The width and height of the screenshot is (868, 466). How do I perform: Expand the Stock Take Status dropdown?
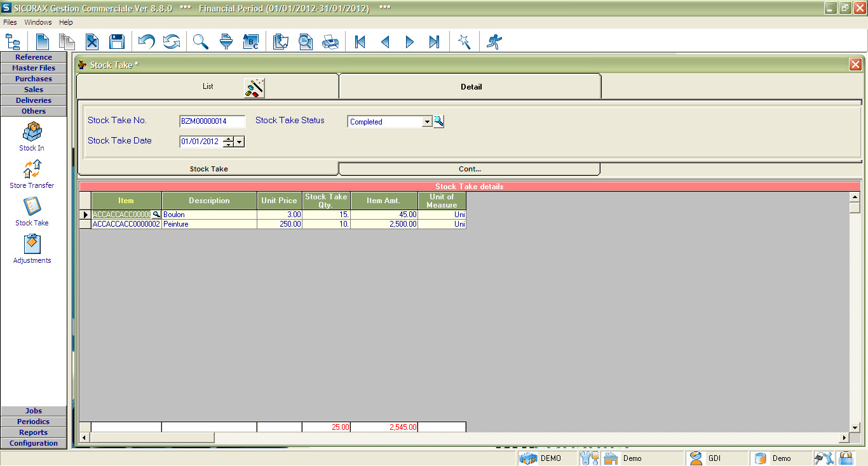(427, 121)
